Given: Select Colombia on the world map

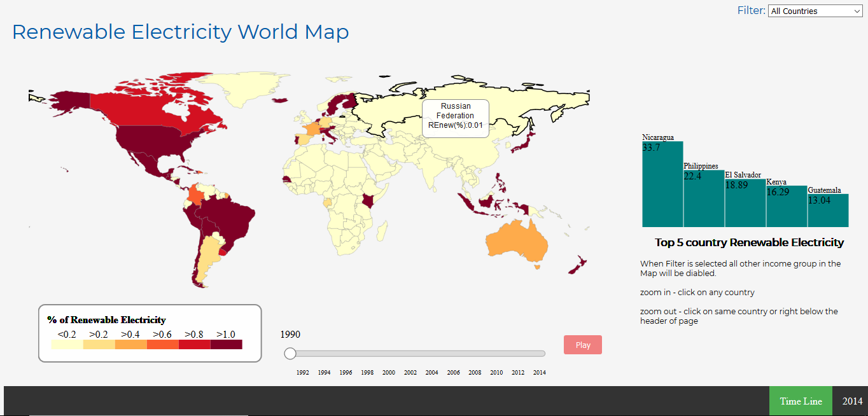Looking at the screenshot, I should 197,194.
